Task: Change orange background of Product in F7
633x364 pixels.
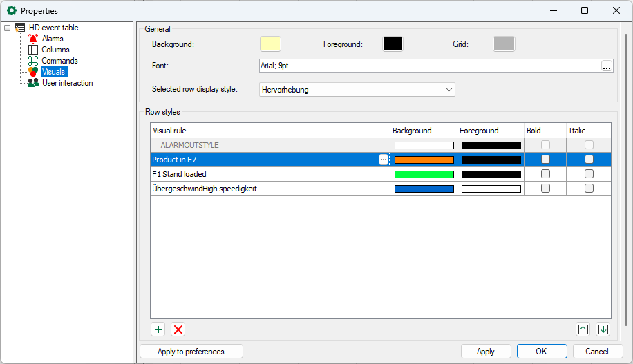Action: pyautogui.click(x=424, y=160)
